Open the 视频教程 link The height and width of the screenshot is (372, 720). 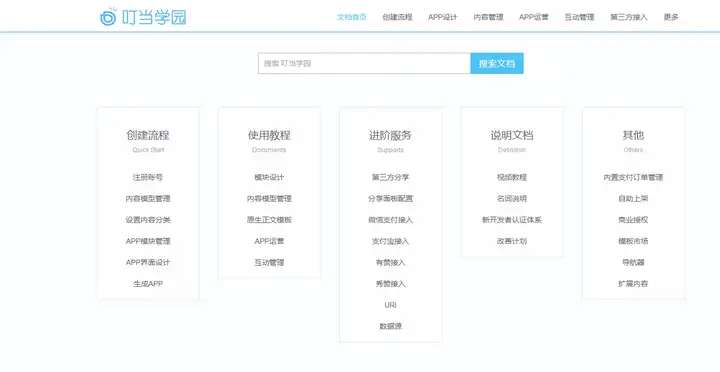point(512,177)
